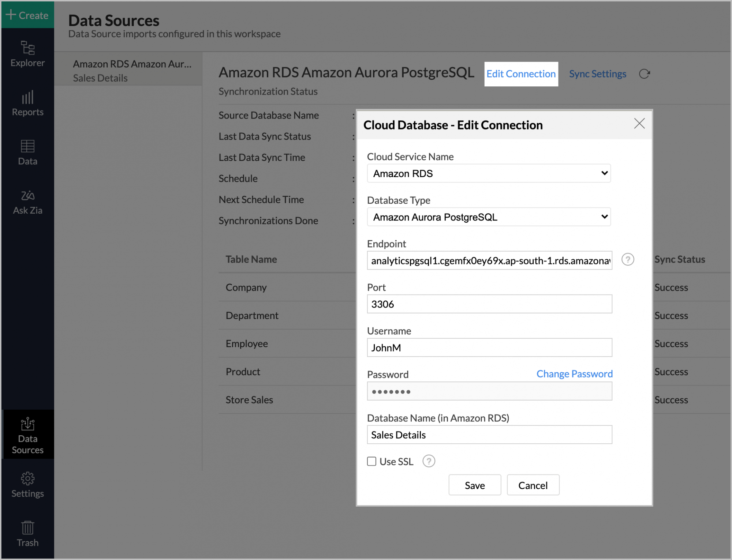This screenshot has width=732, height=560.
Task: Click the Endpoint help question mark icon
Action: click(628, 260)
